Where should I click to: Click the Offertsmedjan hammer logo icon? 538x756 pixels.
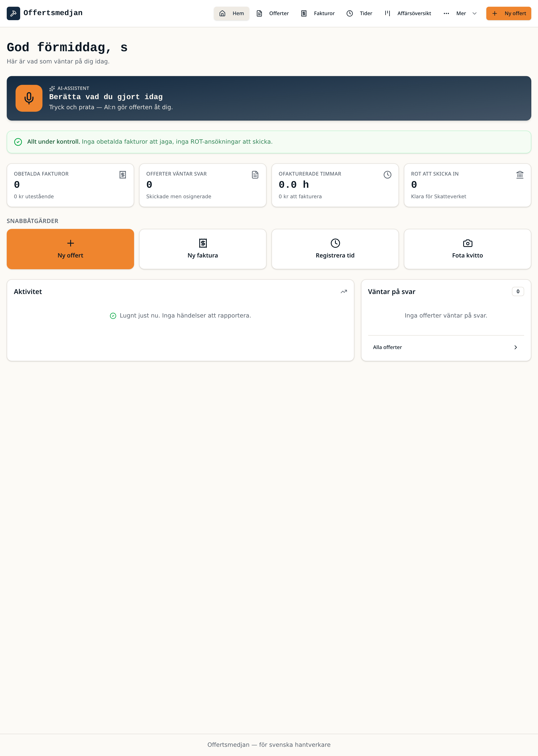[x=13, y=13]
